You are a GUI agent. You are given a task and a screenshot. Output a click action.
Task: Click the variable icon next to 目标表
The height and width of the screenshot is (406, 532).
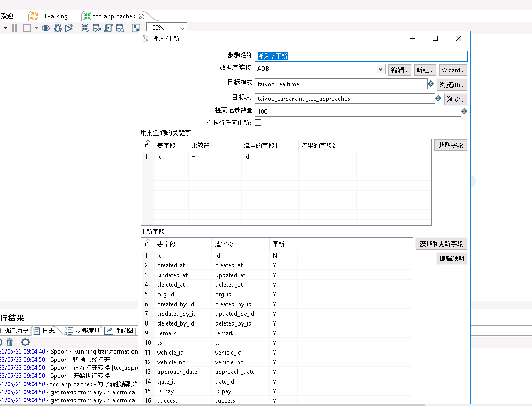pyautogui.click(x=438, y=98)
